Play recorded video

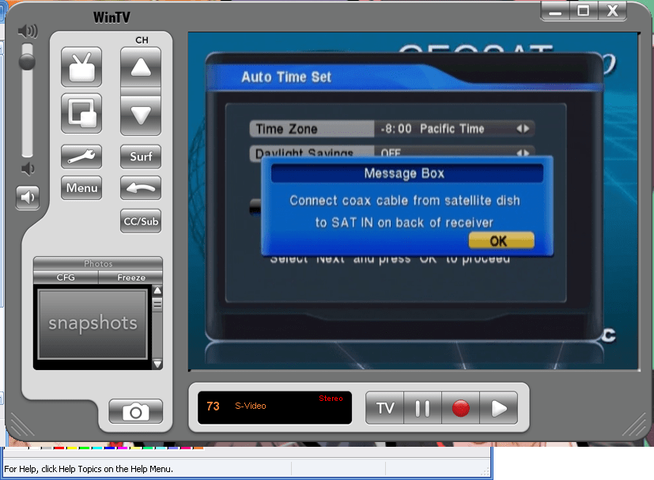[x=499, y=408]
